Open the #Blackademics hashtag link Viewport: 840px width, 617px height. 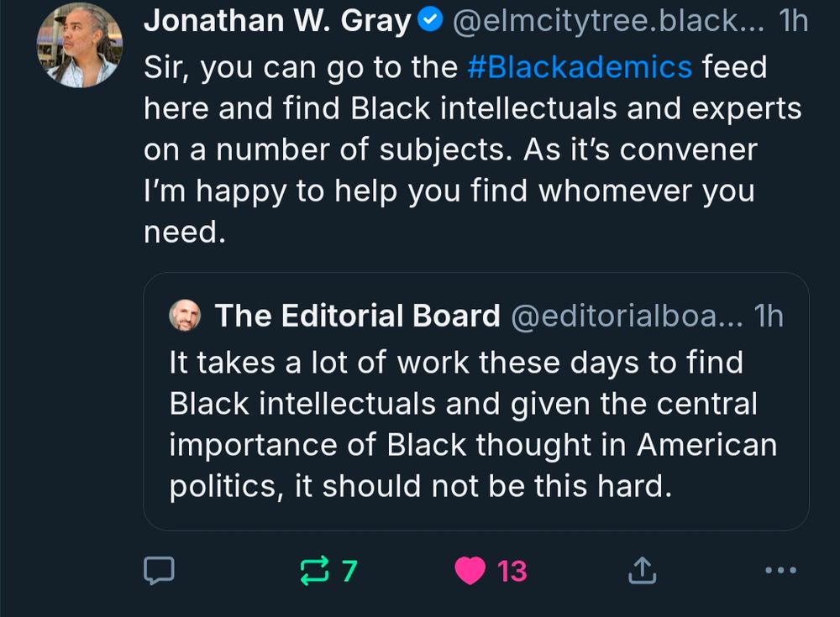tap(579, 66)
